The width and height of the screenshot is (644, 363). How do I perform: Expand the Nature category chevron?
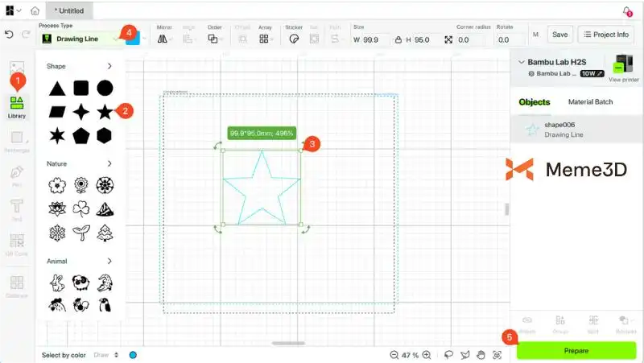point(109,163)
